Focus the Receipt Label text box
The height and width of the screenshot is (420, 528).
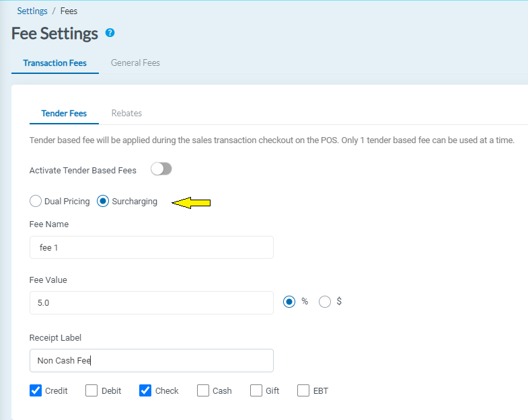tap(151, 361)
